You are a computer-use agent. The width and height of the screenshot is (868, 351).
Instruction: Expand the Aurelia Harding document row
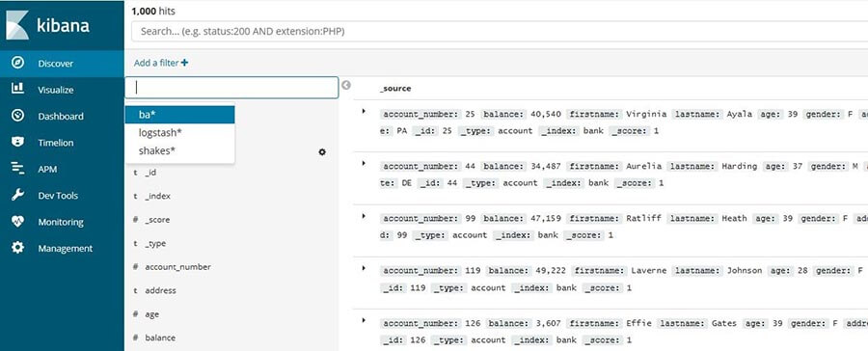coord(364,163)
